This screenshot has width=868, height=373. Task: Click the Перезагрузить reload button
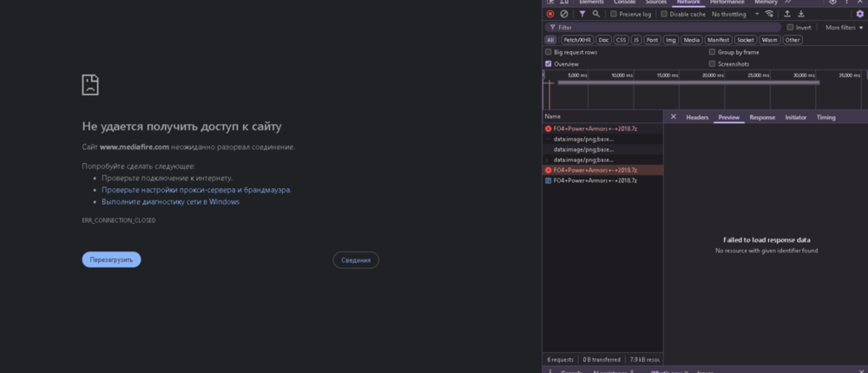click(x=111, y=259)
